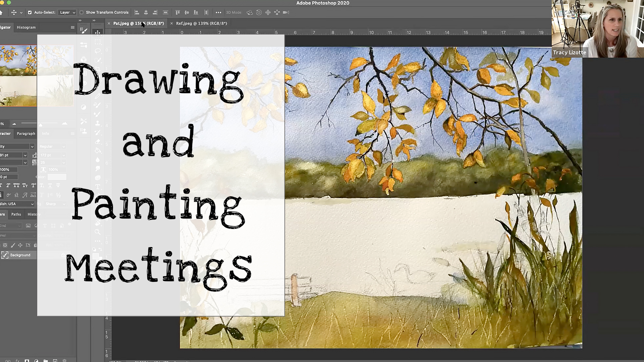This screenshot has height=362, width=644.
Task: Click Align bottom edges icon
Action: 196,12
